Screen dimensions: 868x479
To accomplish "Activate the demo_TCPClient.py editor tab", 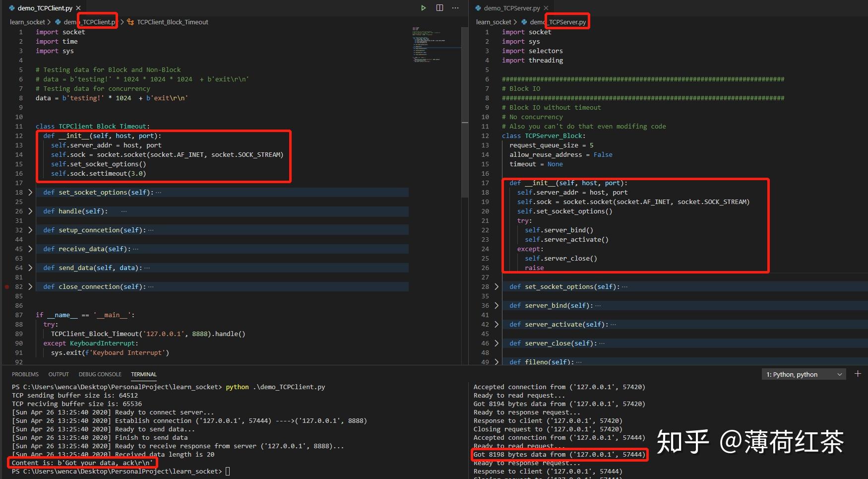I will 45,8.
